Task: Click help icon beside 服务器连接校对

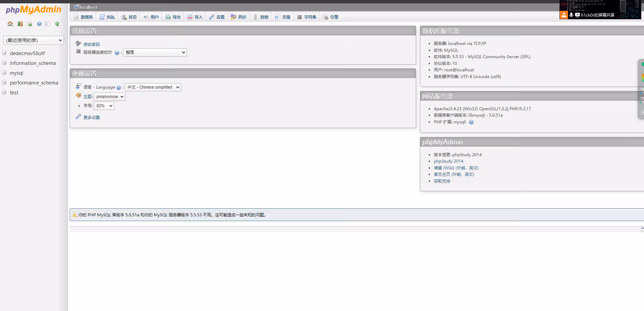Action: (117, 53)
